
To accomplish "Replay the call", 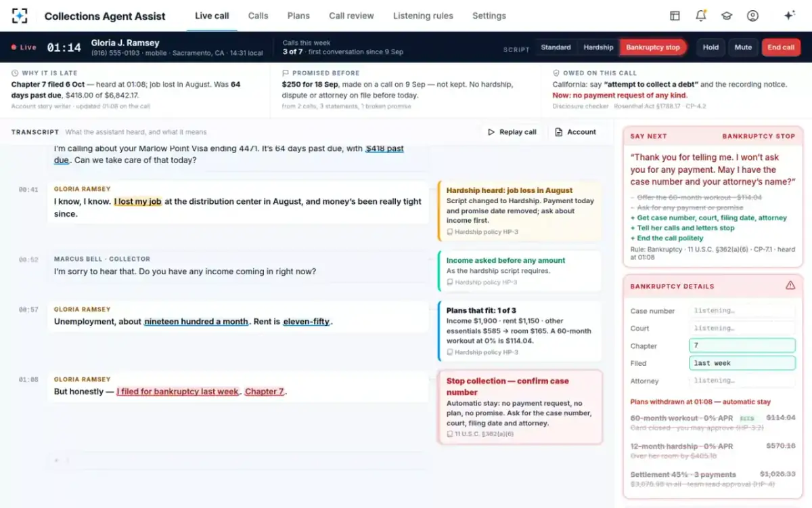I will point(512,132).
